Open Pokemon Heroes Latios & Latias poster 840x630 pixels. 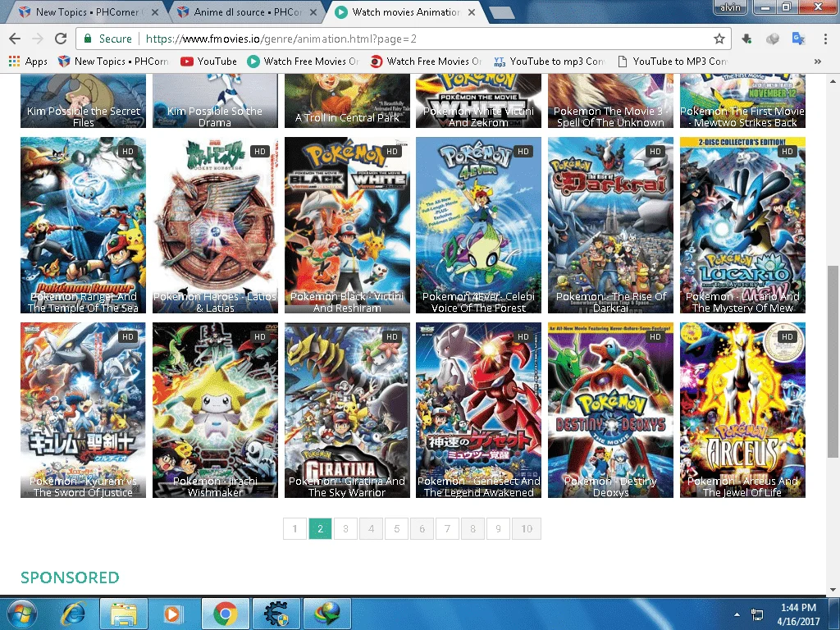coord(215,225)
